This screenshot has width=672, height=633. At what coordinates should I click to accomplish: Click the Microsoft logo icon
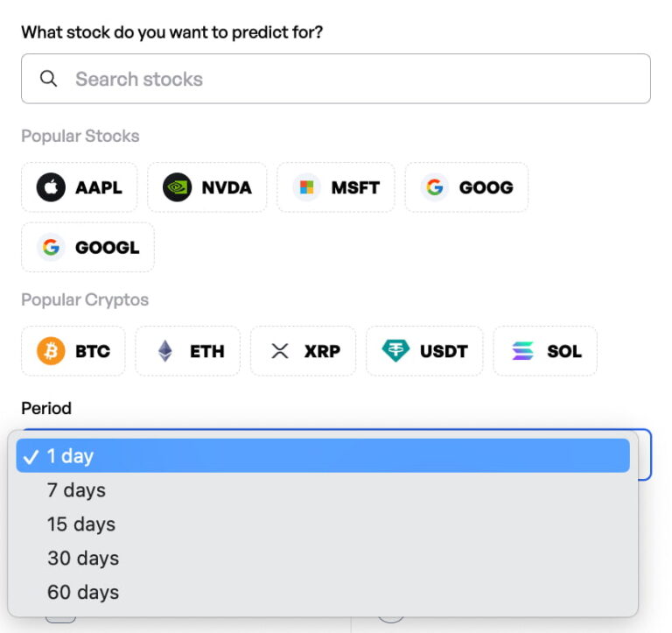(306, 187)
